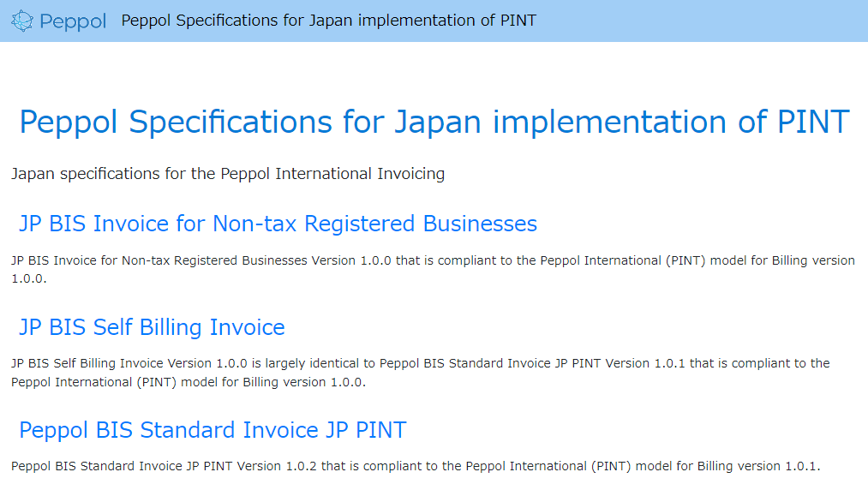
Task: Click the Peppol logo icon
Action: (22, 21)
